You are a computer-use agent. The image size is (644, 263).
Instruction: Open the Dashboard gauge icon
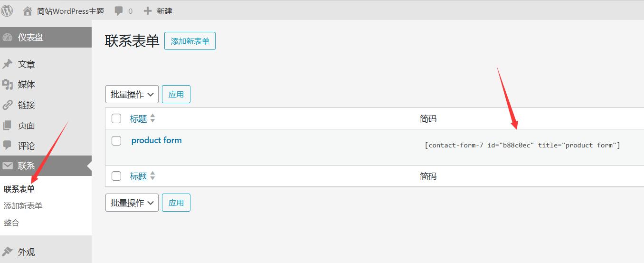click(x=8, y=38)
